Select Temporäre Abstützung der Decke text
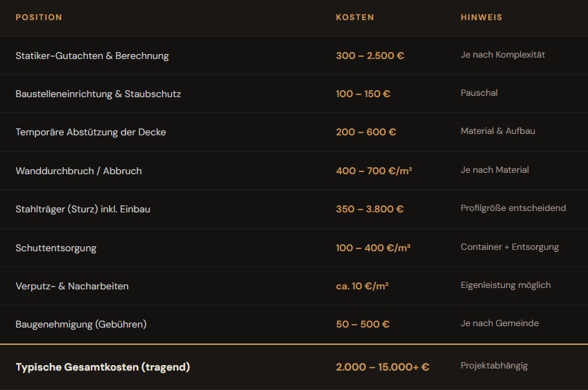 coord(91,132)
